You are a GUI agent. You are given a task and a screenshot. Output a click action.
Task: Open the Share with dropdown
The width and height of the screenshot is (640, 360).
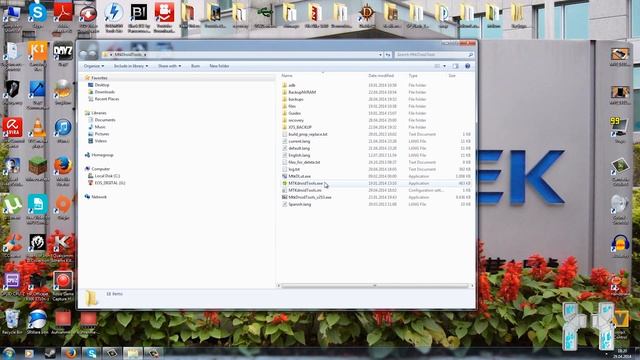tap(169, 66)
